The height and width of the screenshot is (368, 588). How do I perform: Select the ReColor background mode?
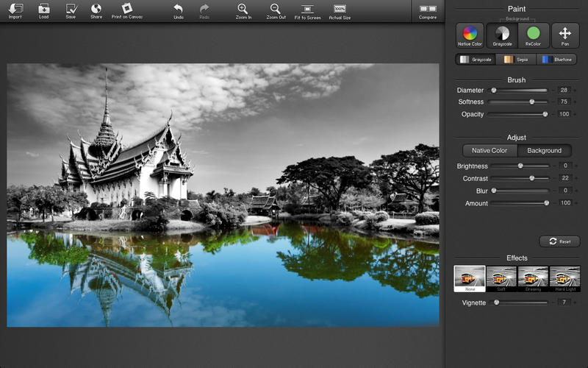(533, 35)
